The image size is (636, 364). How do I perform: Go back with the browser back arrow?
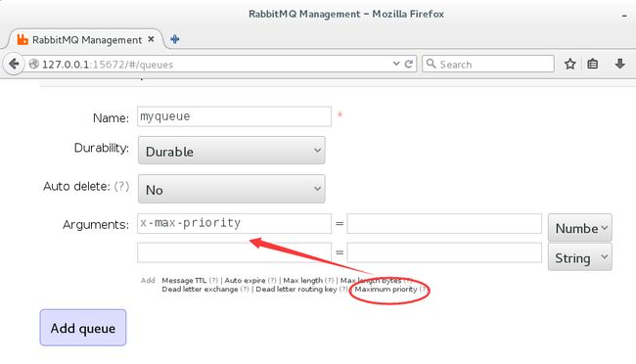point(14,65)
